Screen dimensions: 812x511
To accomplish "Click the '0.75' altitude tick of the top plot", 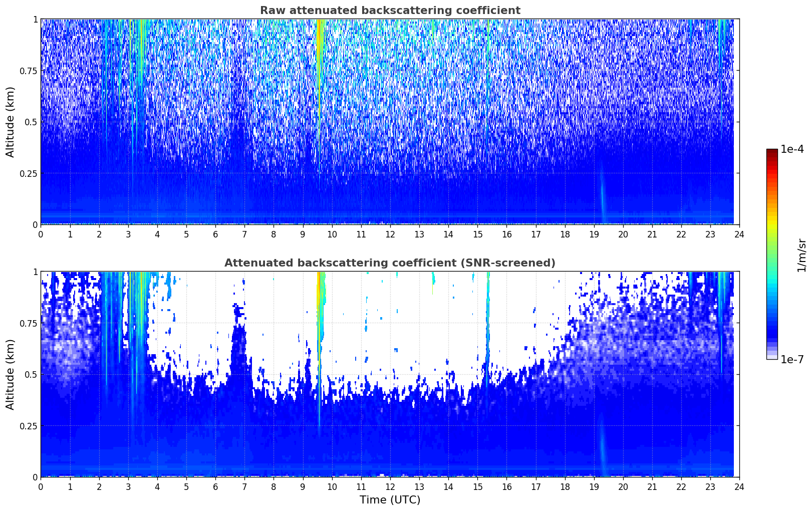I will pyautogui.click(x=29, y=71).
